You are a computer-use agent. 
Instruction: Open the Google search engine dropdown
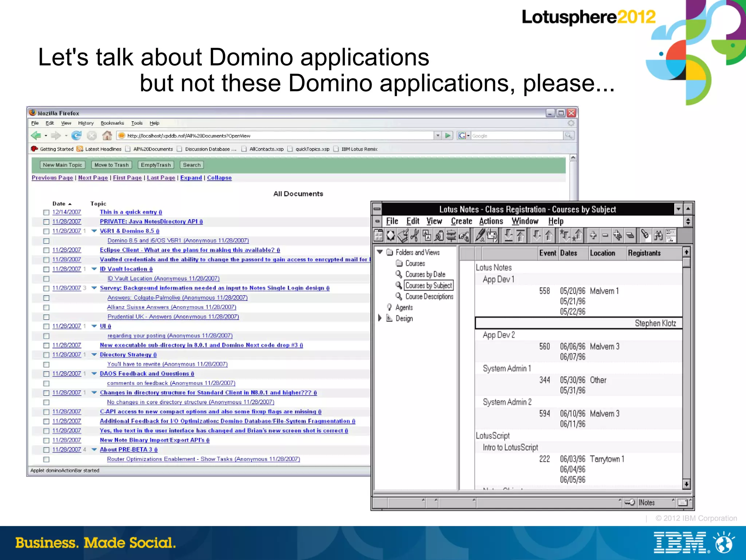tap(464, 136)
